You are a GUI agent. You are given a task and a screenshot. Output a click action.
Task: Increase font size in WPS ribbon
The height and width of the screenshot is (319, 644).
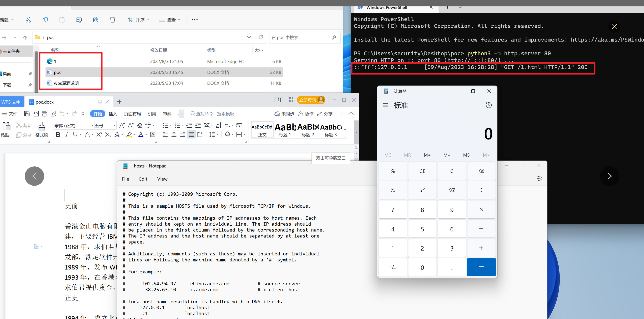(x=122, y=125)
